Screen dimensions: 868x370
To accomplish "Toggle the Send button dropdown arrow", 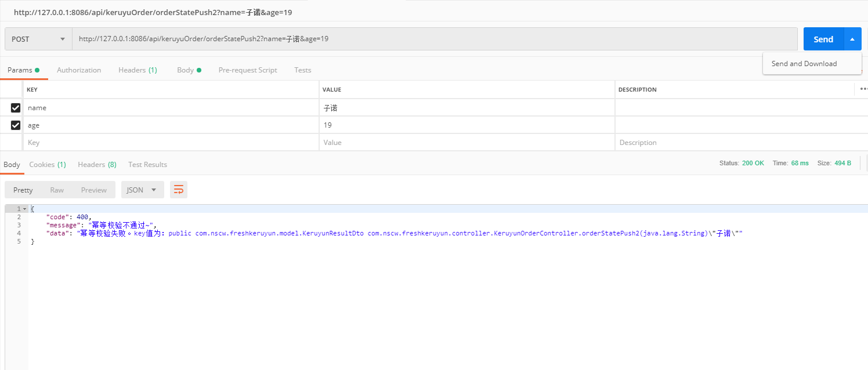I will 852,39.
